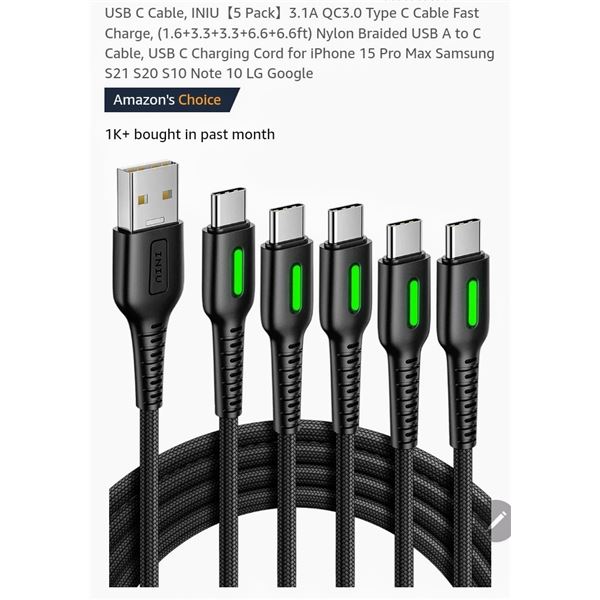The image size is (600, 600).
Task: Click the USB-A connector in the product image
Action: pyautogui.click(x=148, y=196)
